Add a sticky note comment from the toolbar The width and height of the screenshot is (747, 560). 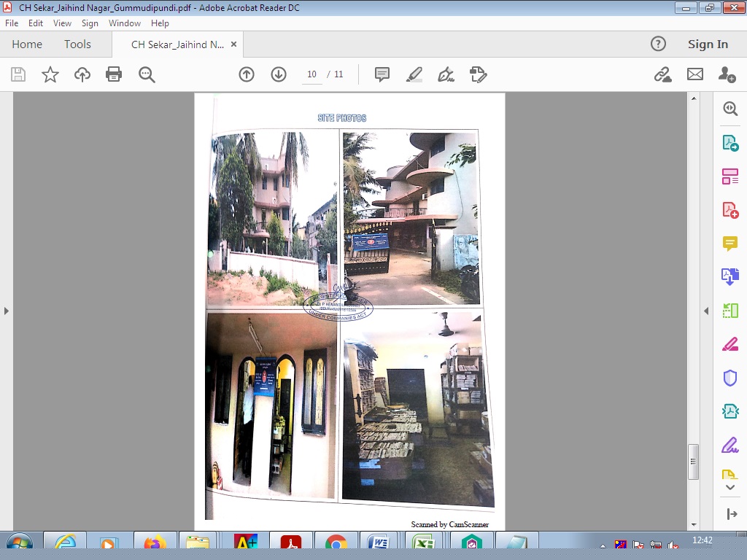click(382, 74)
